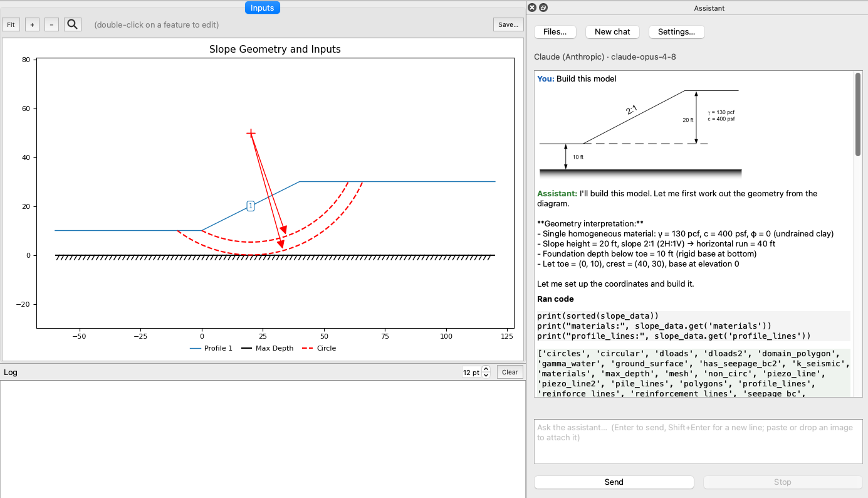
Task: Click the plus zoom-in button
Action: 33,24
